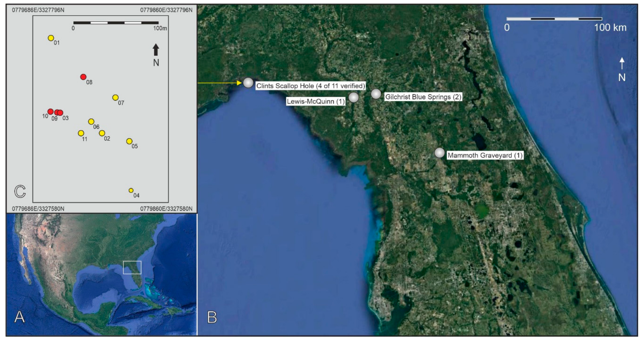Select yellow point 01 in panel C

(x=51, y=38)
